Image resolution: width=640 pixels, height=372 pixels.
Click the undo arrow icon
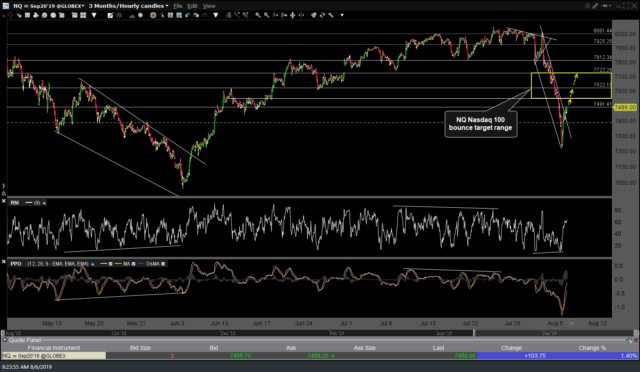pos(188,15)
